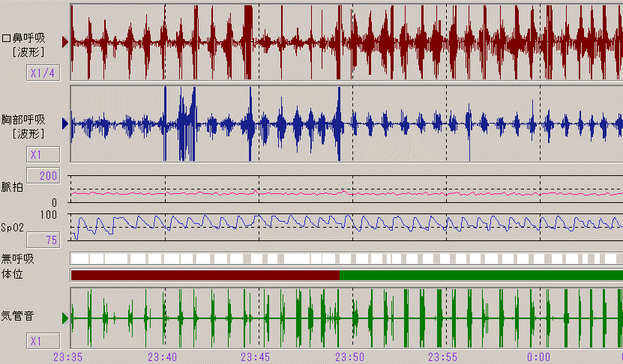The image size is (623, 364).
Task: Select the X1 scale box for 胸部呼吸
Action: click(x=43, y=154)
